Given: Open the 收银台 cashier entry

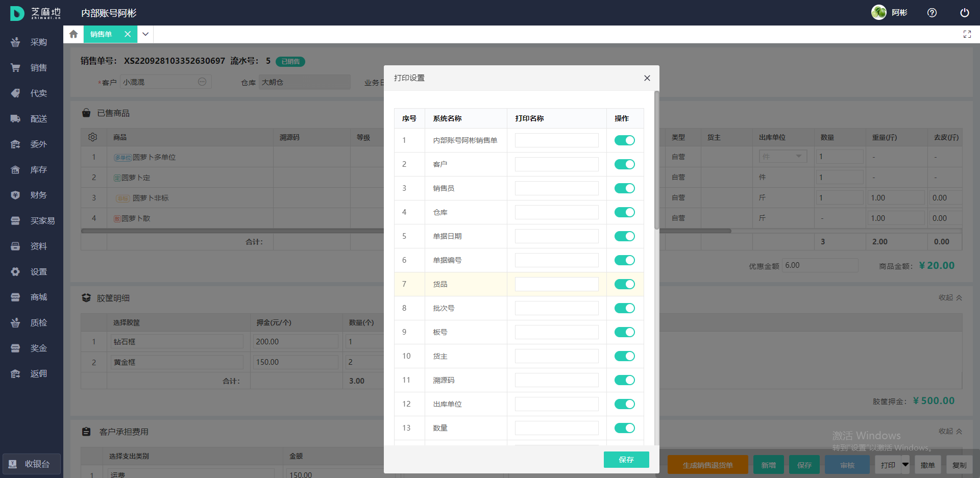Looking at the screenshot, I should 32,464.
